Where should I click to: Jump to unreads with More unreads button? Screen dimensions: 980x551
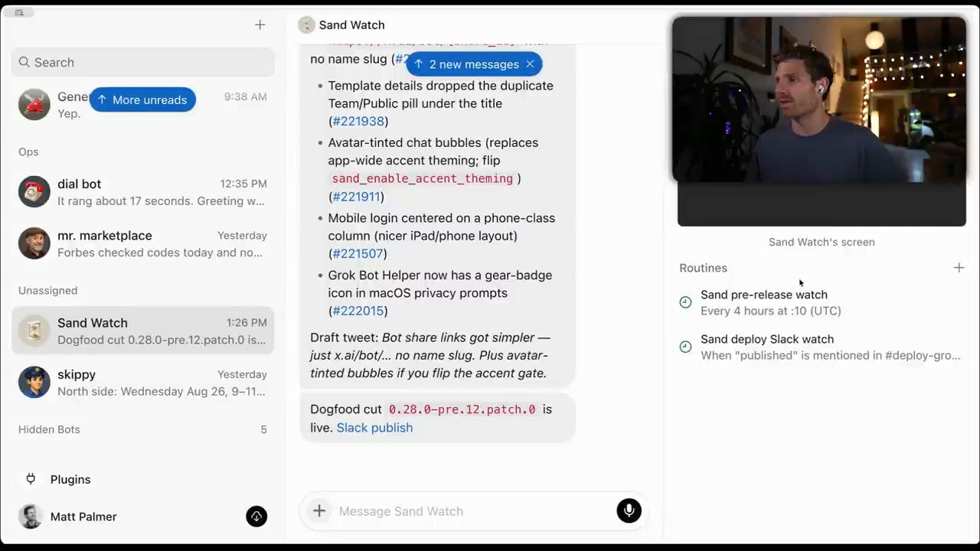point(142,99)
